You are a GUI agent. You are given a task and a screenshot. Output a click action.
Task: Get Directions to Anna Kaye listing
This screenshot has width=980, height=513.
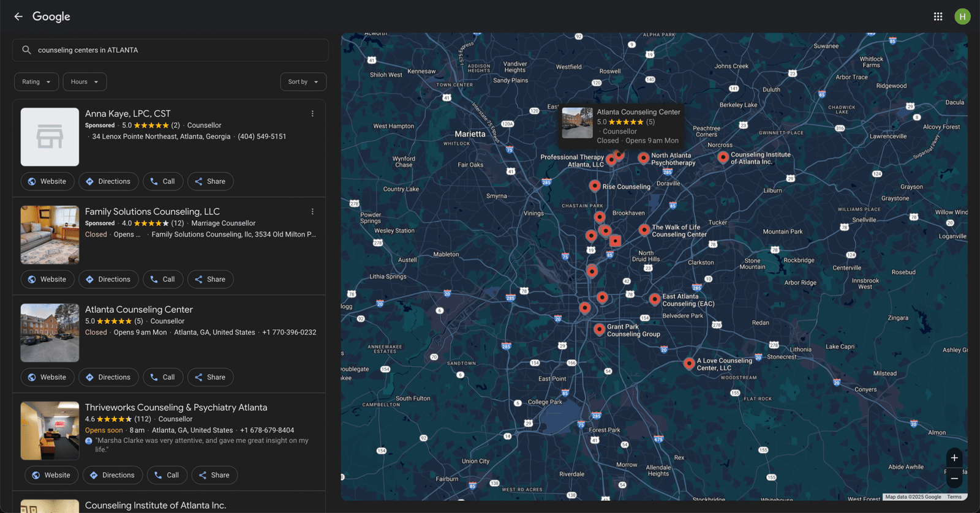pos(108,181)
